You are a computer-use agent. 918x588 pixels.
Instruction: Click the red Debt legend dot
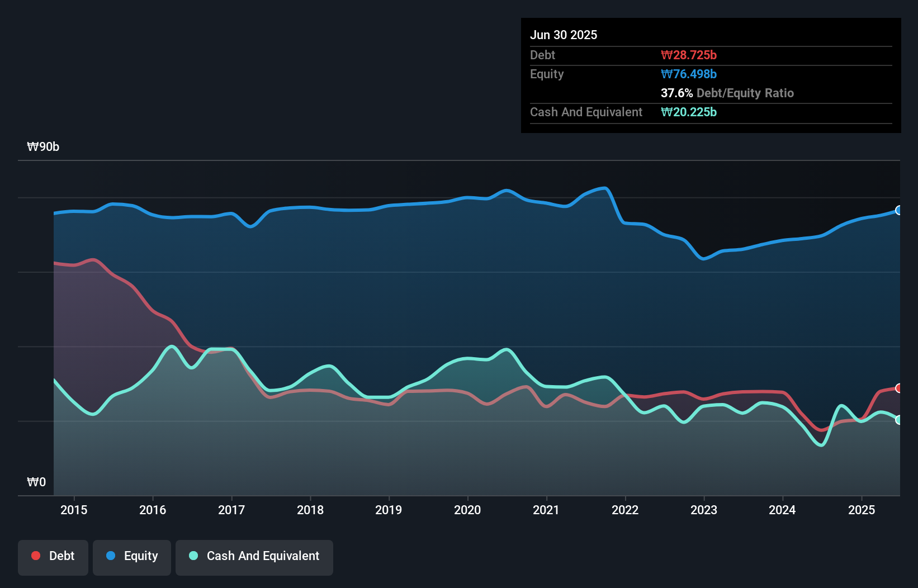tap(36, 556)
